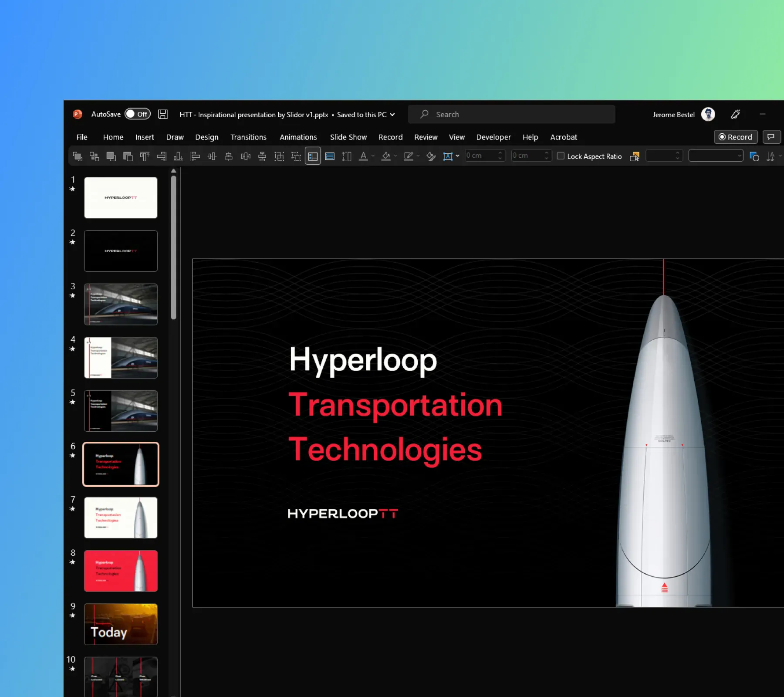The height and width of the screenshot is (697, 784).
Task: Select the red slide 8 thumbnail
Action: [121, 571]
